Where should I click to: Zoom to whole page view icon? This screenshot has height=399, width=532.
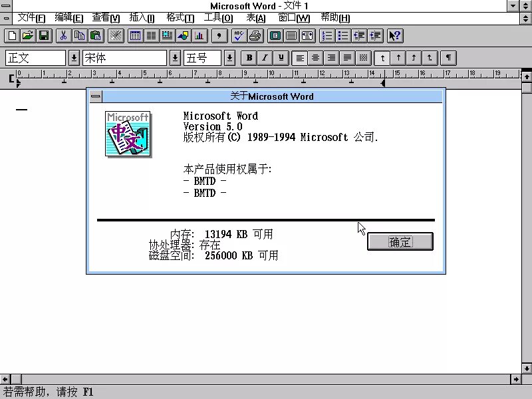click(x=275, y=36)
